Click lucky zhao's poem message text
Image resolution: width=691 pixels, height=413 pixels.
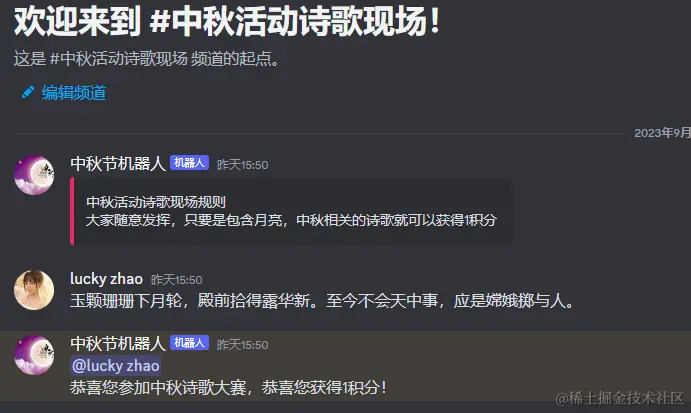pyautogui.click(x=323, y=301)
